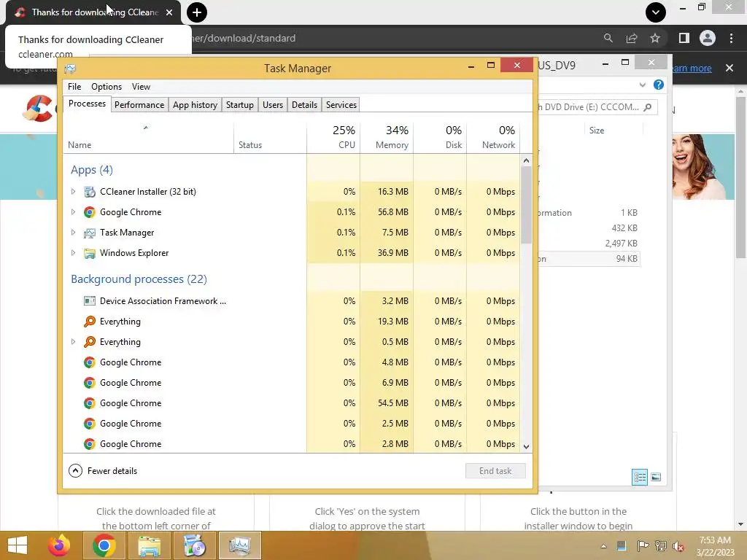Open the Chrome profile avatar

708,38
